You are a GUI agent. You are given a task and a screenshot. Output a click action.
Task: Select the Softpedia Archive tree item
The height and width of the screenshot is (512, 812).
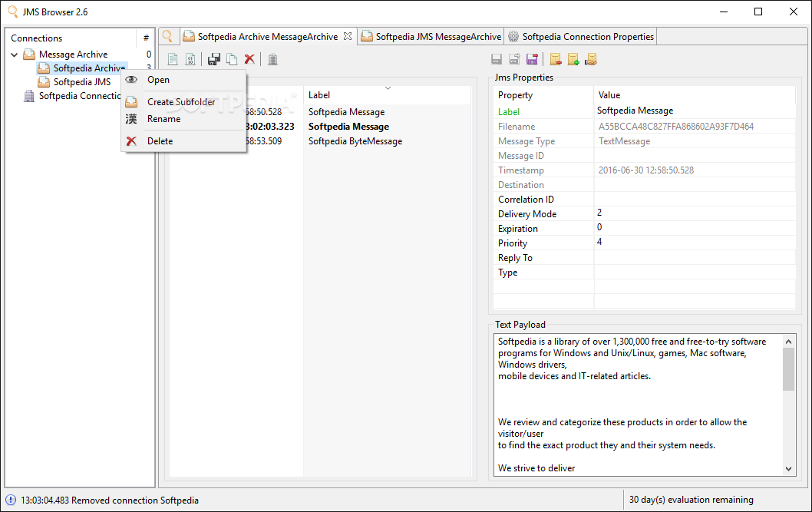pos(89,68)
